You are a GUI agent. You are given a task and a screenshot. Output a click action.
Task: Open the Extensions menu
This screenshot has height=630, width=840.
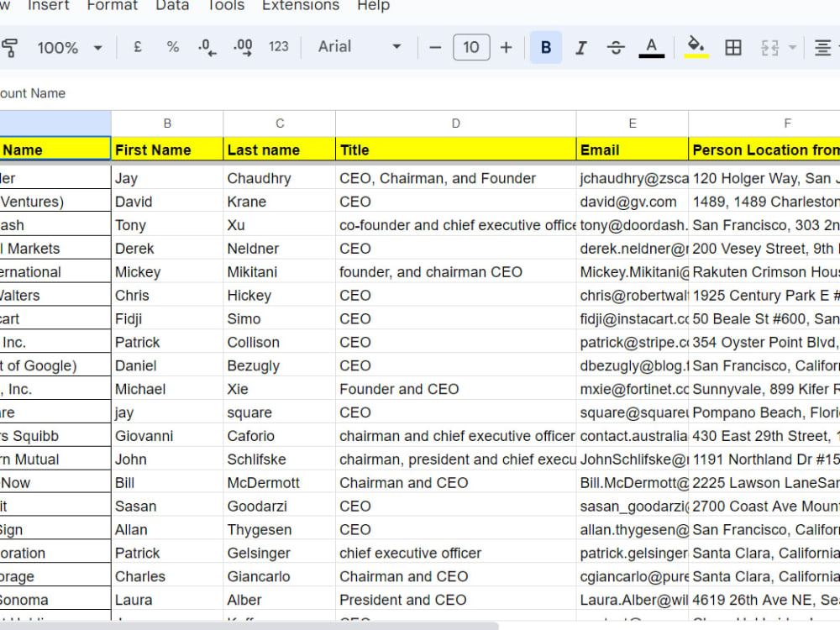pos(300,7)
